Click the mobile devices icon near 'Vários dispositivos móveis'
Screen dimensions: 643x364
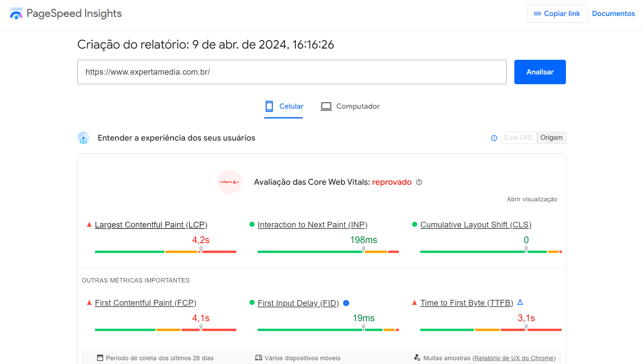tap(258, 358)
